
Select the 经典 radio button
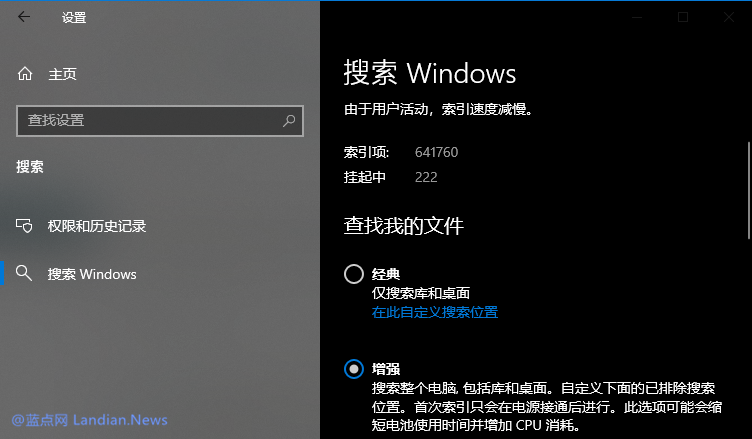click(x=354, y=274)
